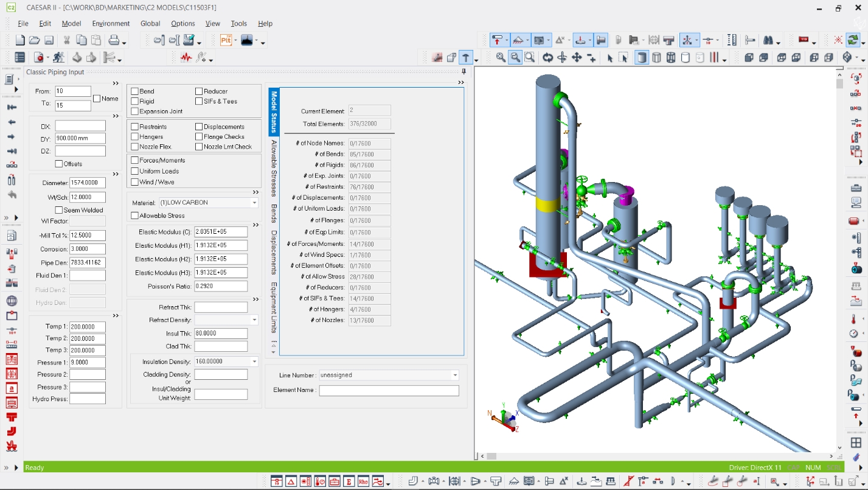Toggle the Seam Welded checkbox
The height and width of the screenshot is (490, 868).
(59, 210)
